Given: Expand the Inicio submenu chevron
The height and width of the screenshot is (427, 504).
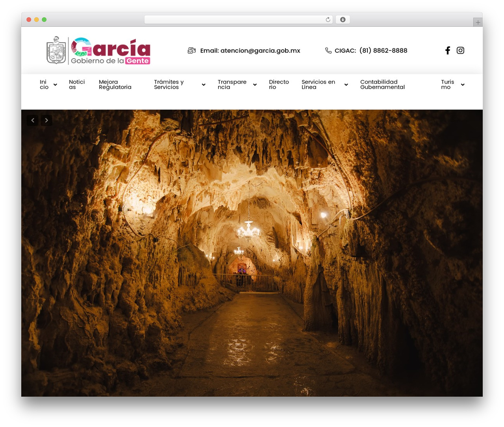Looking at the screenshot, I should 55,85.
